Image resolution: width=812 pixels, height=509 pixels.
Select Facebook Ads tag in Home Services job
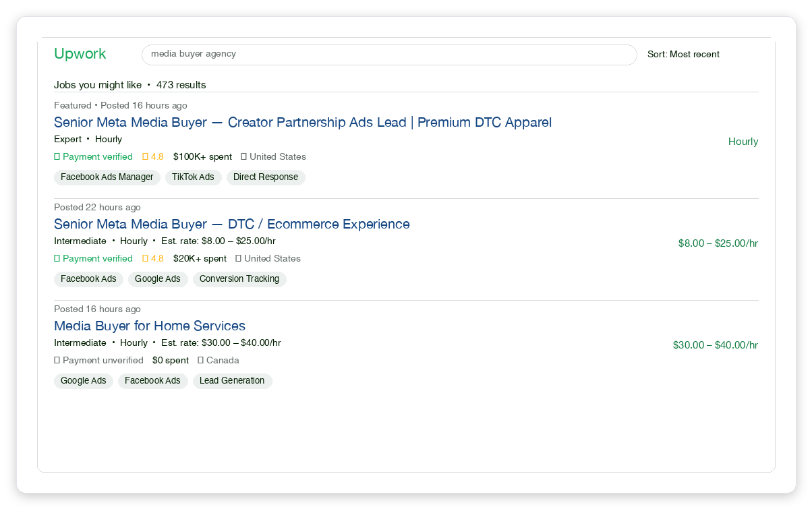(x=152, y=381)
